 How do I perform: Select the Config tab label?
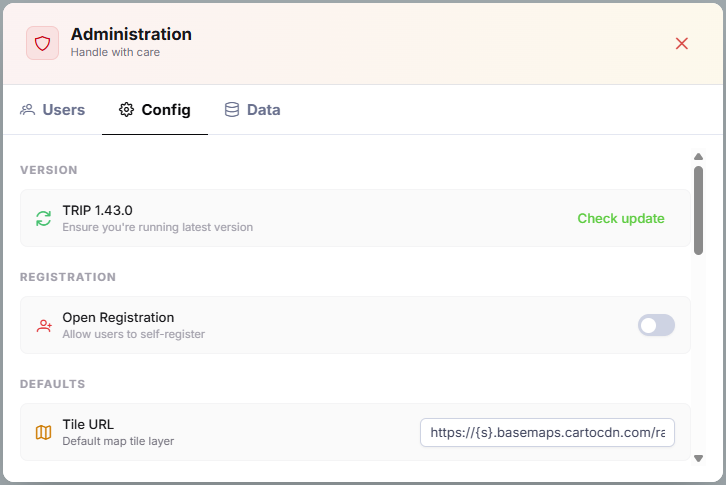point(166,110)
